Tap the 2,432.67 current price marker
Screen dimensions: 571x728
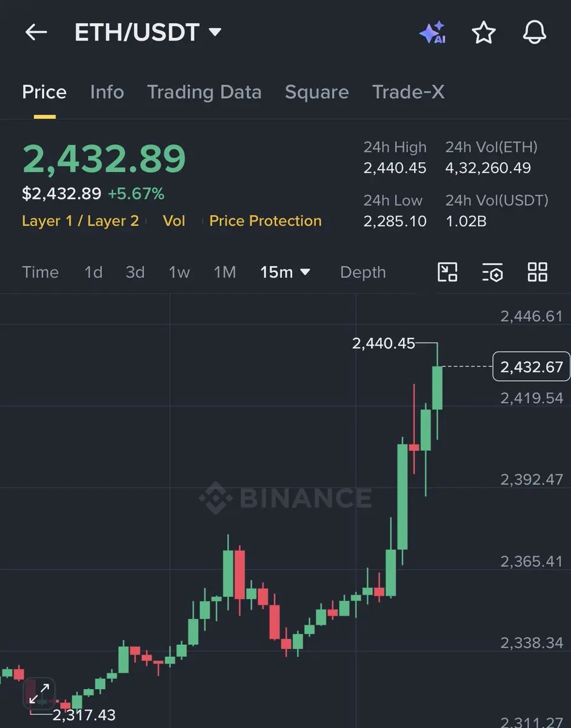pos(532,366)
